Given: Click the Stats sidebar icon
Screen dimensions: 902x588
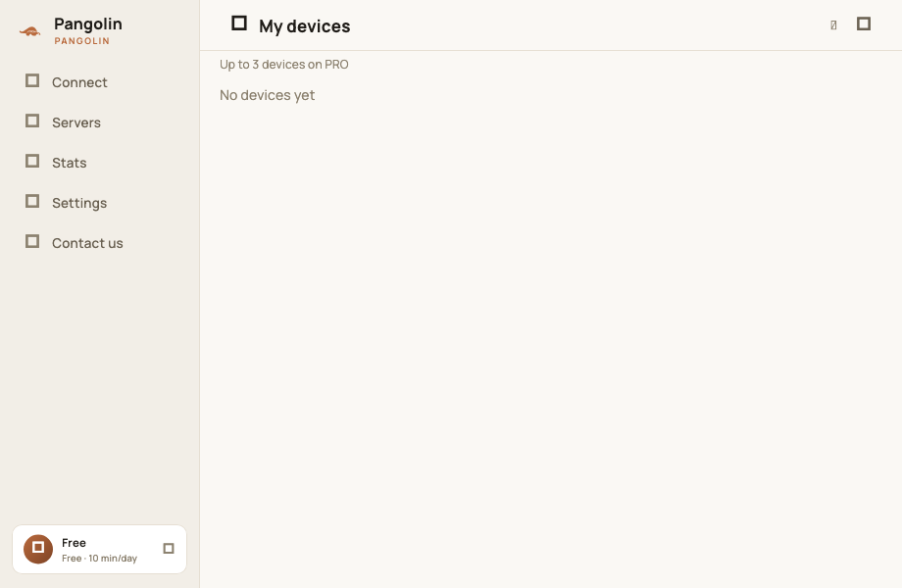Looking at the screenshot, I should [x=32, y=161].
